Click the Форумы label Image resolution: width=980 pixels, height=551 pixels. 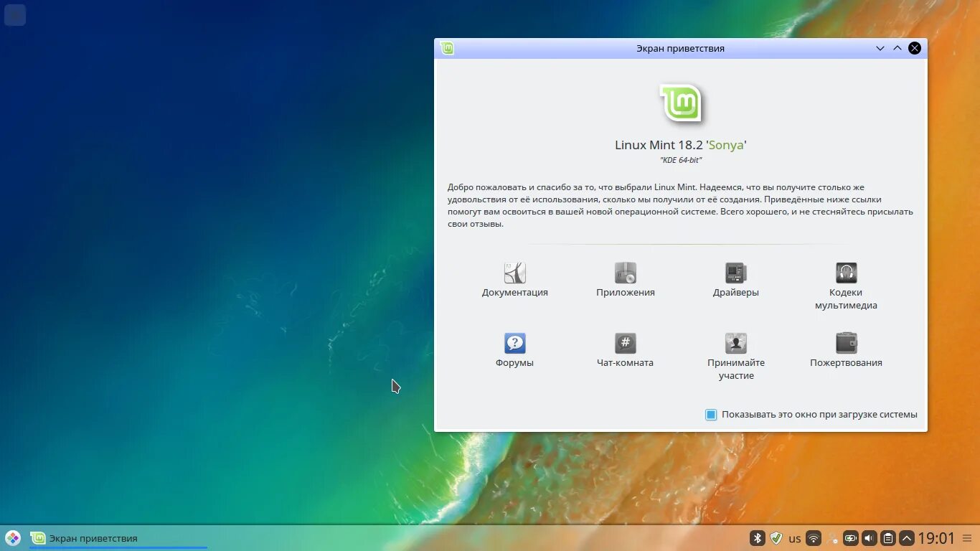(x=514, y=363)
